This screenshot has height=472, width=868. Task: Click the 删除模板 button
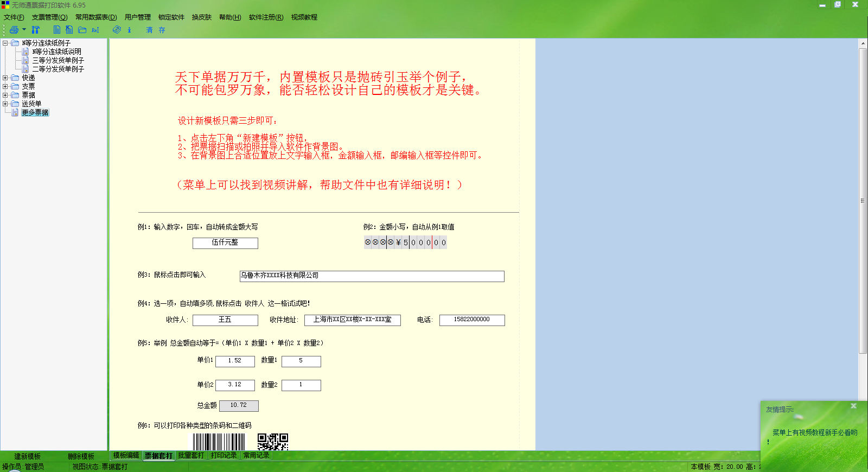pos(81,456)
